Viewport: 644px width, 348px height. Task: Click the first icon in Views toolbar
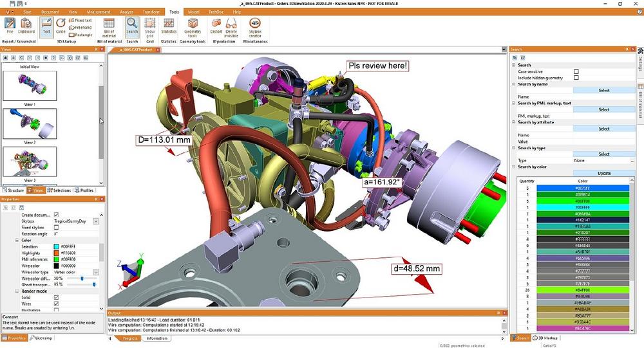[5, 58]
